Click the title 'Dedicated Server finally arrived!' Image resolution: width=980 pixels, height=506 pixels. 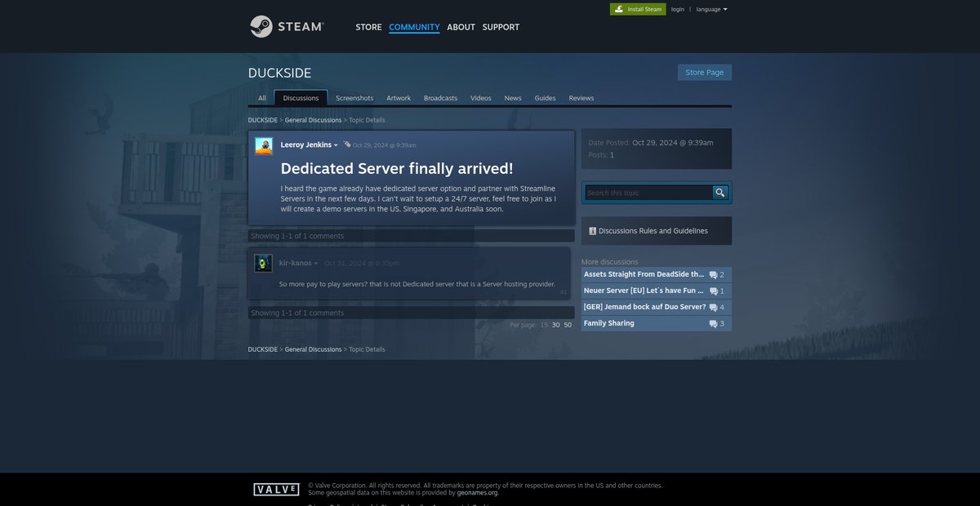(x=397, y=168)
